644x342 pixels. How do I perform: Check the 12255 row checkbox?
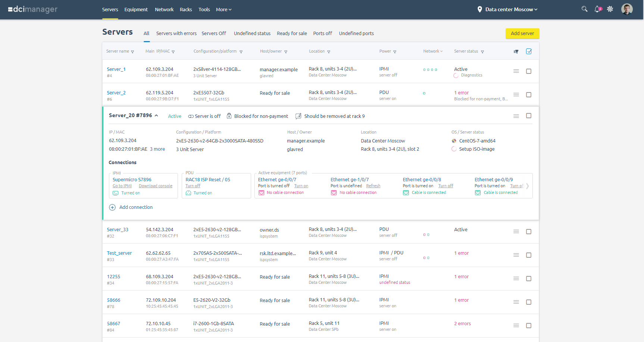529,279
